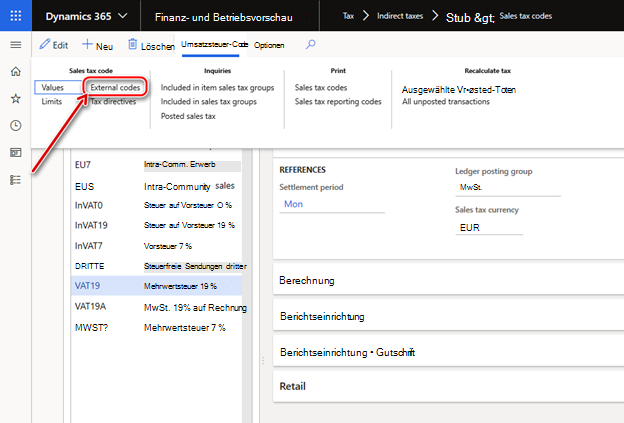Select VAT19A tax code row
Image resolution: width=624 pixels, height=423 pixels.
pos(157,307)
